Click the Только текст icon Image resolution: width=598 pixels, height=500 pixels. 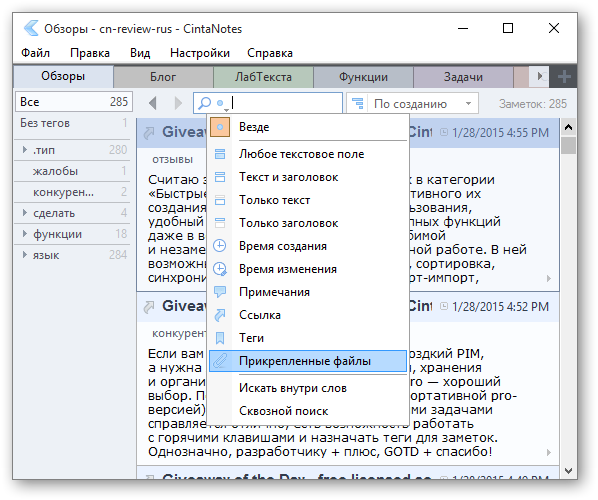tap(220, 200)
